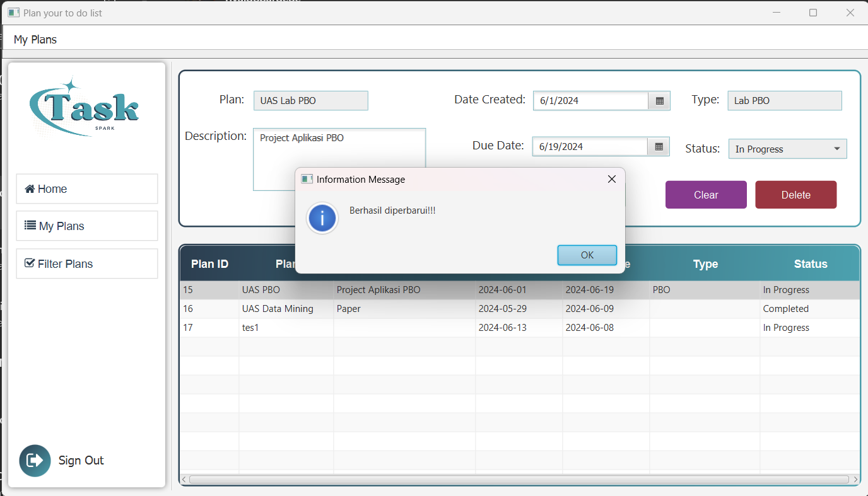Select the tes1 plan row
This screenshot has width=868, height=496.
tap(520, 328)
